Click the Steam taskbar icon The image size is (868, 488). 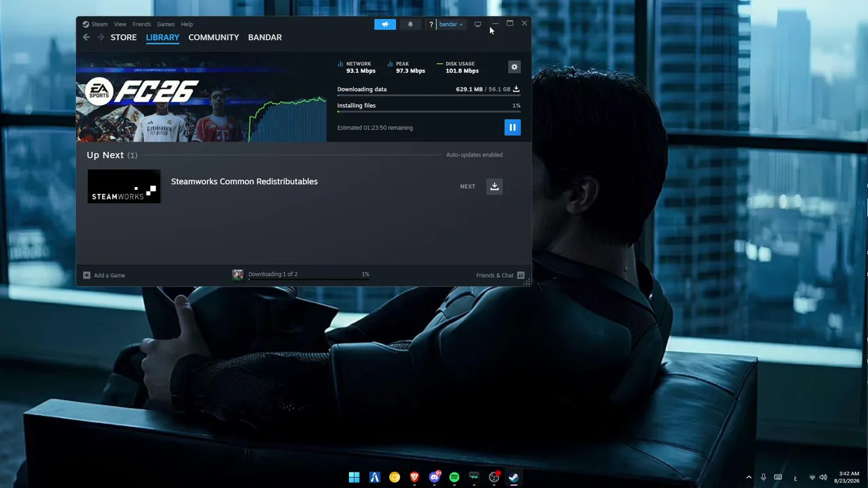(514, 477)
